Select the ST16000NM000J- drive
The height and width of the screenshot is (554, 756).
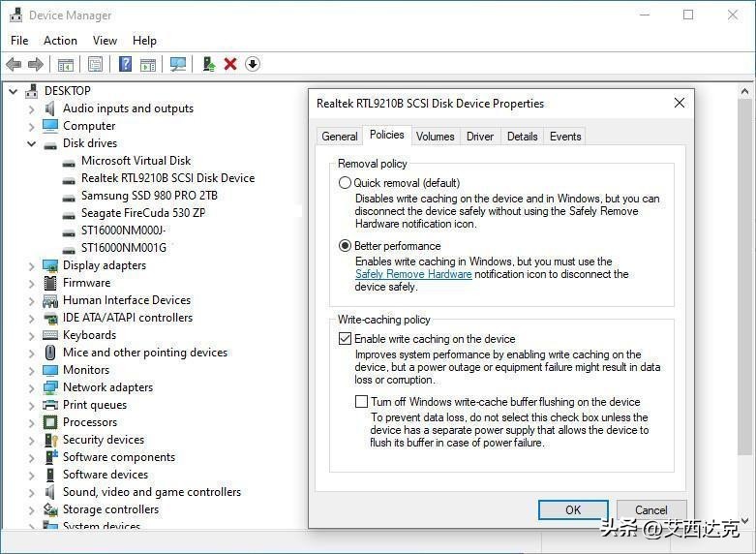coord(124,231)
